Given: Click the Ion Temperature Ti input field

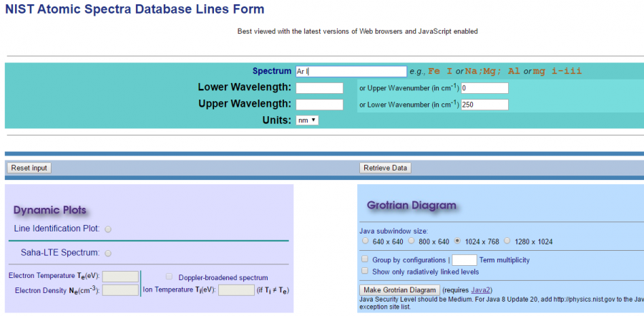Looking at the screenshot, I should coord(237,290).
